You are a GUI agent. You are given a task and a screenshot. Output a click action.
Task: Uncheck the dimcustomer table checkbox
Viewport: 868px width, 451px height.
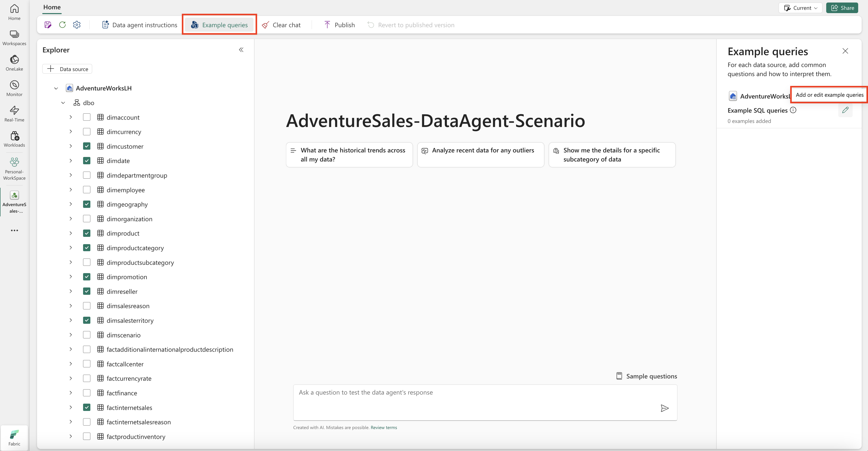(87, 146)
